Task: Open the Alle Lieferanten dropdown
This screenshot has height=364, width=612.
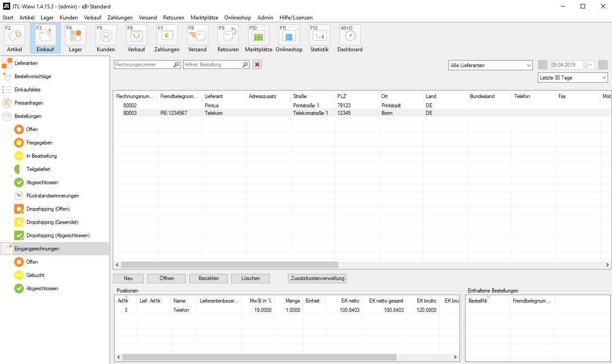Action: pos(490,65)
